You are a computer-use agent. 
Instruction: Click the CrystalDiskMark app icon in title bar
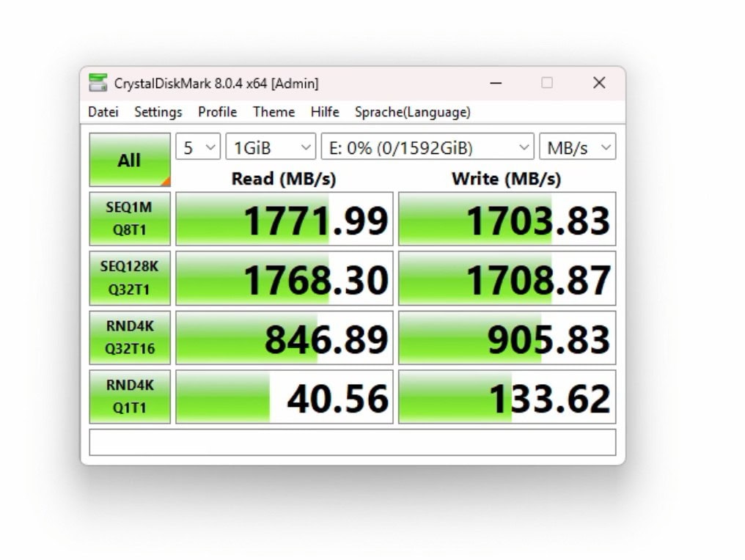(x=98, y=83)
